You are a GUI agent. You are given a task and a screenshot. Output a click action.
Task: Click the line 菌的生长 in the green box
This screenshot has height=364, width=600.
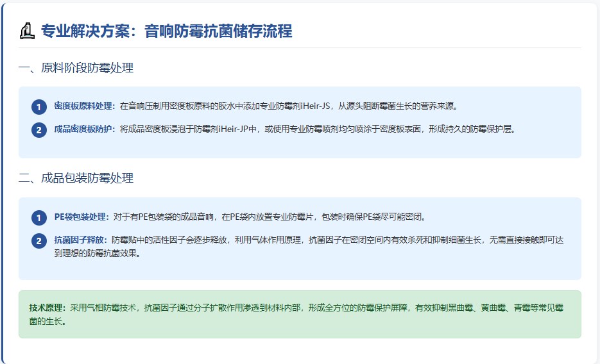pyautogui.click(x=47, y=322)
